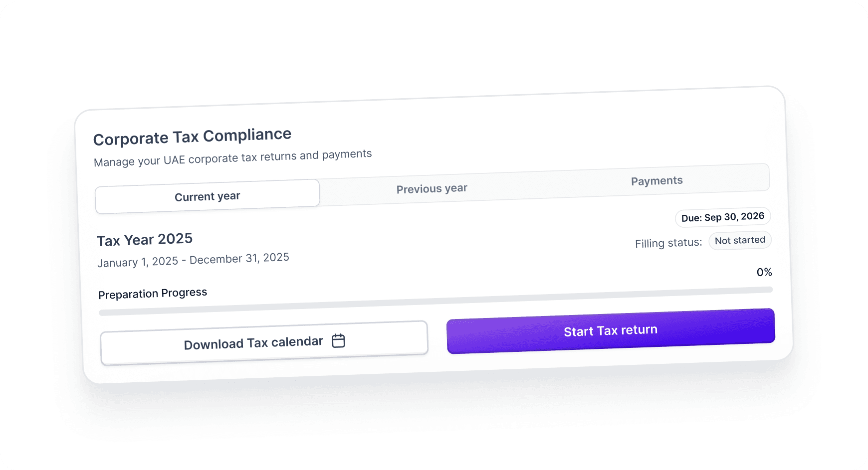Click the Due: Sep 30, 2026 badge
The width and height of the screenshot is (868, 470).
pos(723,217)
